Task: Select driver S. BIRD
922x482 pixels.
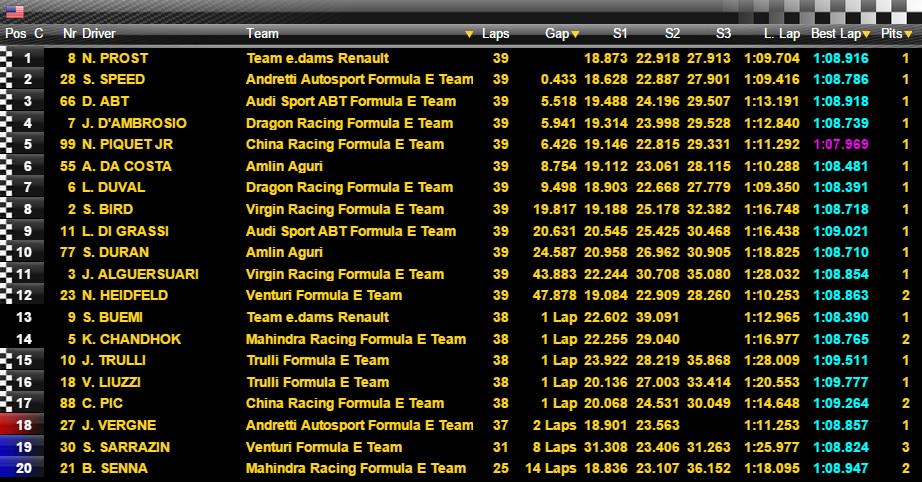Action: 108,209
